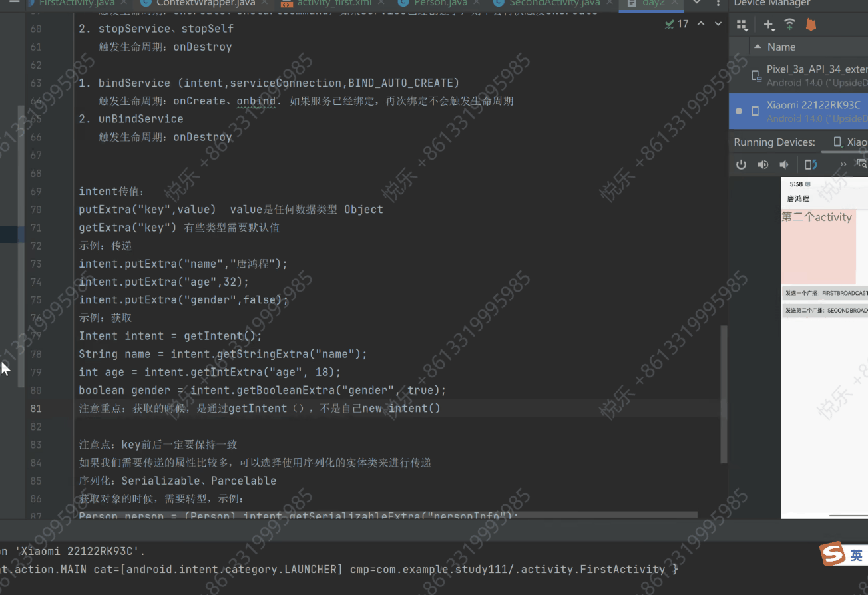Toggle the 英 language mode indicator

click(x=856, y=555)
